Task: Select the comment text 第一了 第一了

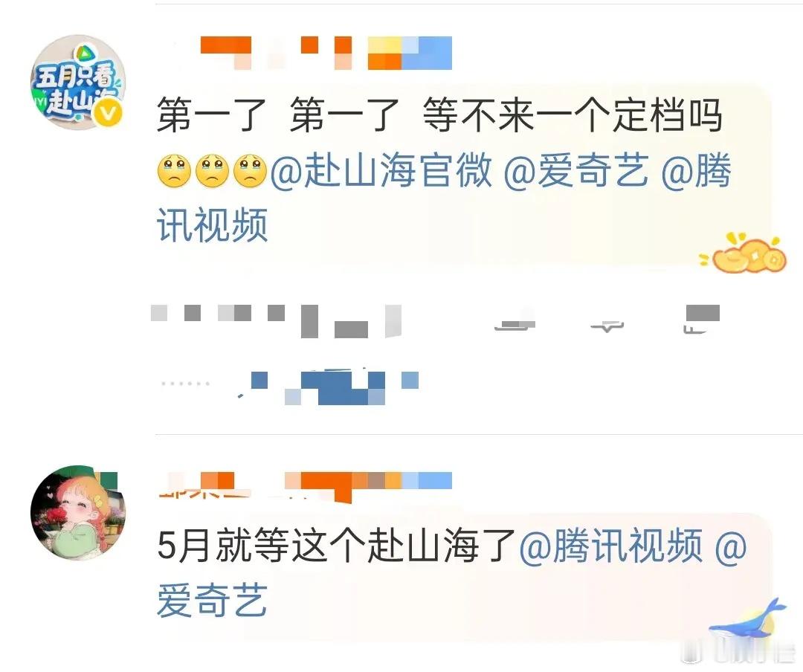Action: click(278, 115)
